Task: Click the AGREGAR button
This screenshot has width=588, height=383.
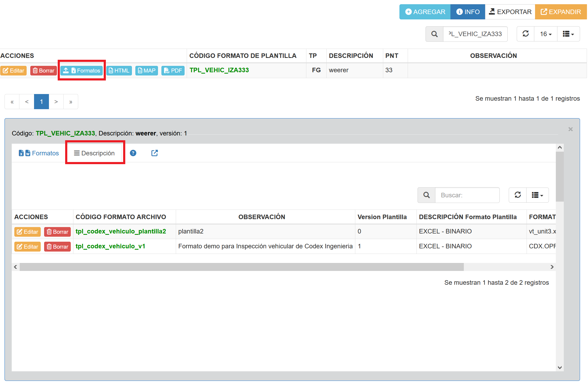Action: (425, 12)
